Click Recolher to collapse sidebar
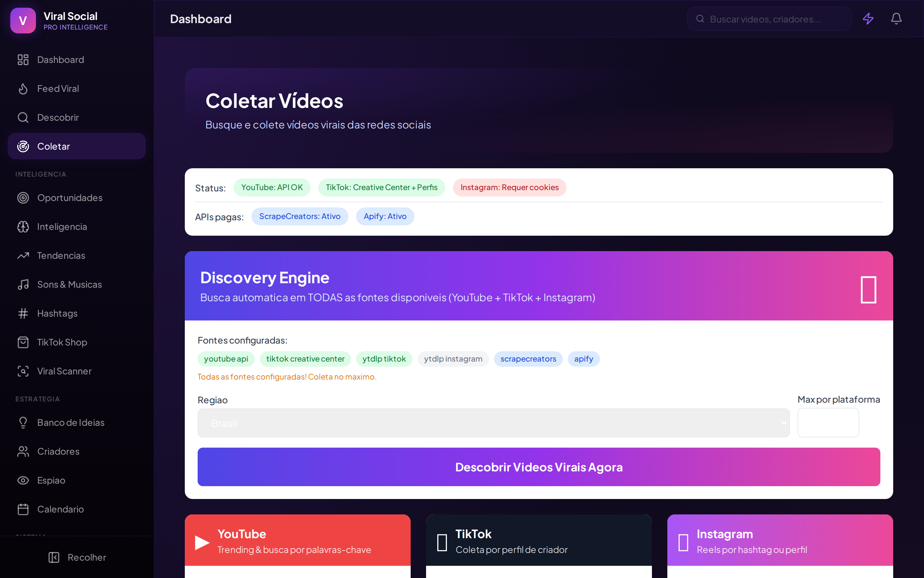This screenshot has height=578, width=924. (77, 557)
